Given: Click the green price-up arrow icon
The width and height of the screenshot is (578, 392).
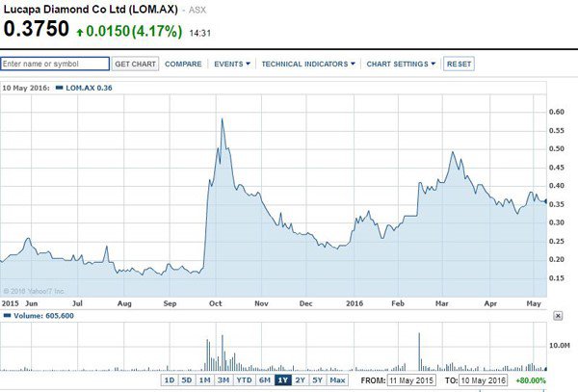Looking at the screenshot, I should tap(80, 33).
